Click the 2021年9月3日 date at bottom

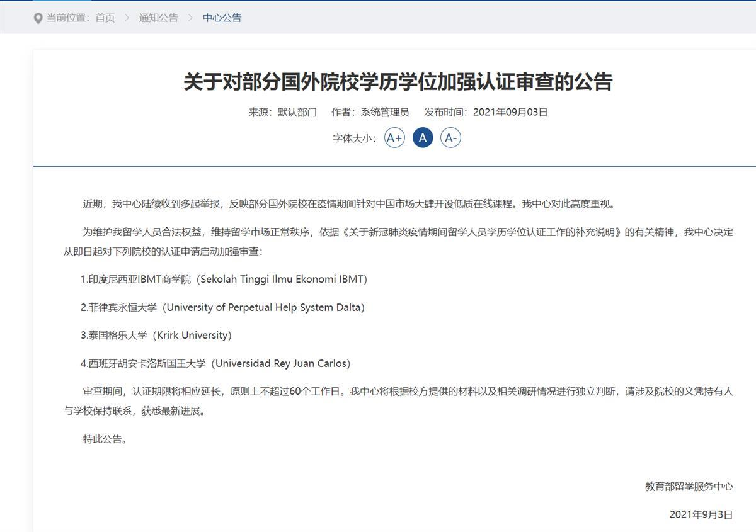pos(700,515)
